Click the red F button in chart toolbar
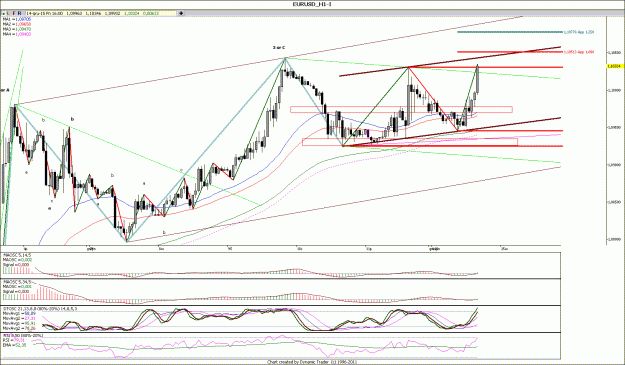 tap(14, 13)
